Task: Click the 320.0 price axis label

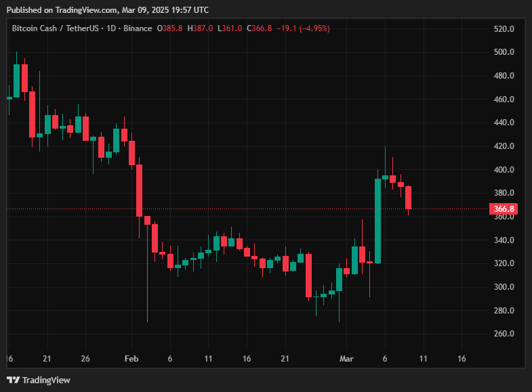Action: (x=504, y=263)
